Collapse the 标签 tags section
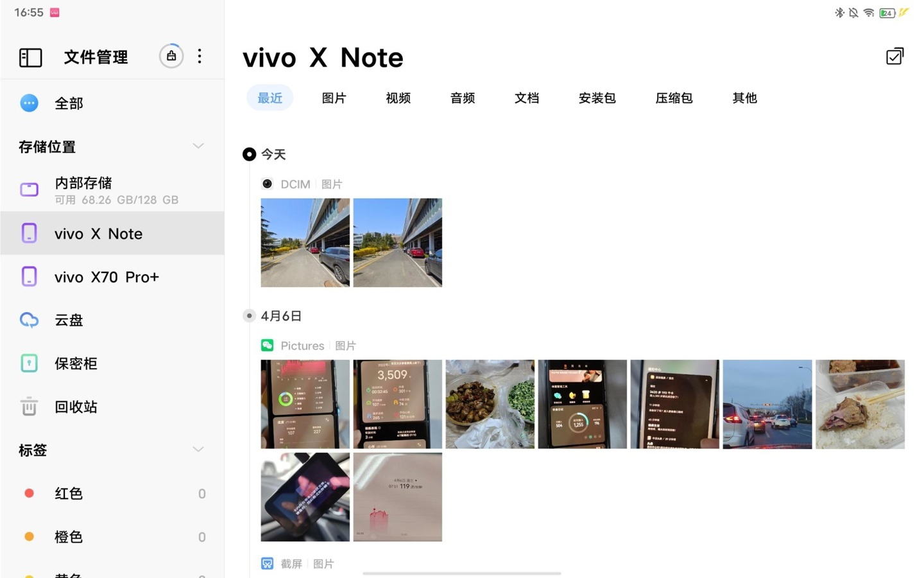Viewport: 924px width, 578px height. point(198,450)
